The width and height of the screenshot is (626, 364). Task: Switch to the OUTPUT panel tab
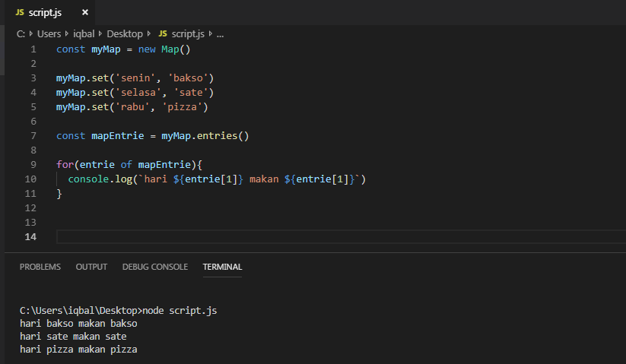point(91,267)
